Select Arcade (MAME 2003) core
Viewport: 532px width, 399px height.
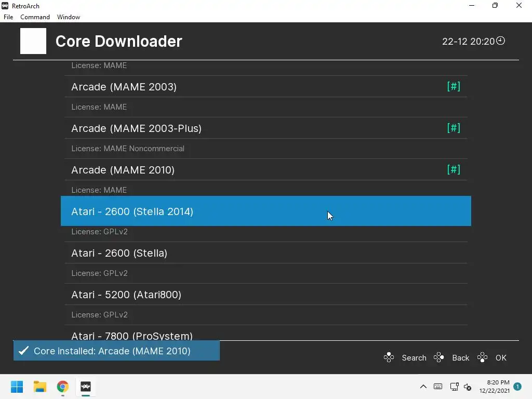266,87
